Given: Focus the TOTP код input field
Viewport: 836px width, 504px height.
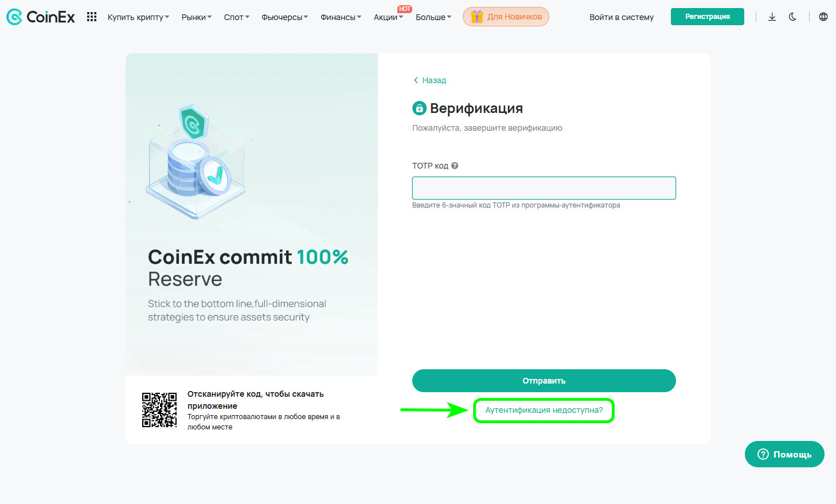Looking at the screenshot, I should pyautogui.click(x=544, y=188).
